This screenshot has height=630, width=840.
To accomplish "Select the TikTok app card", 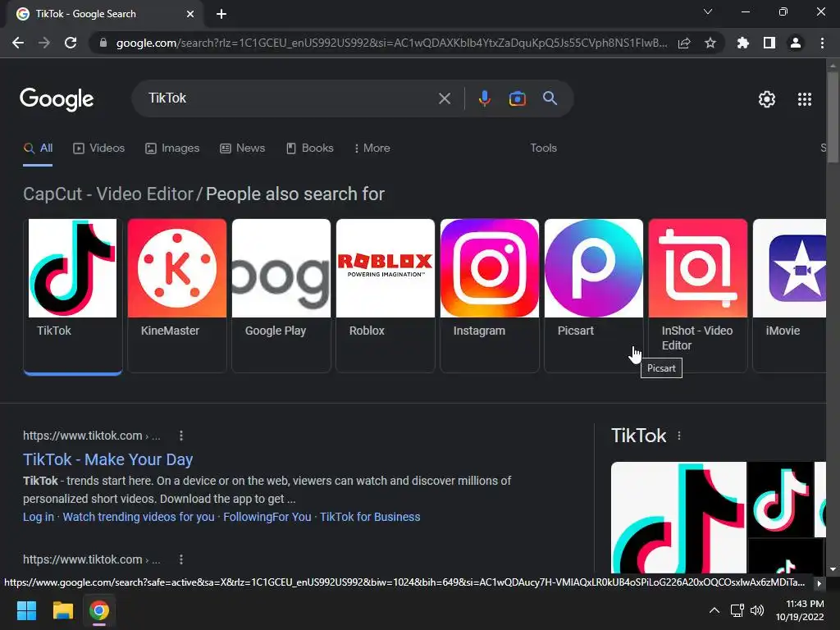I will [73, 295].
